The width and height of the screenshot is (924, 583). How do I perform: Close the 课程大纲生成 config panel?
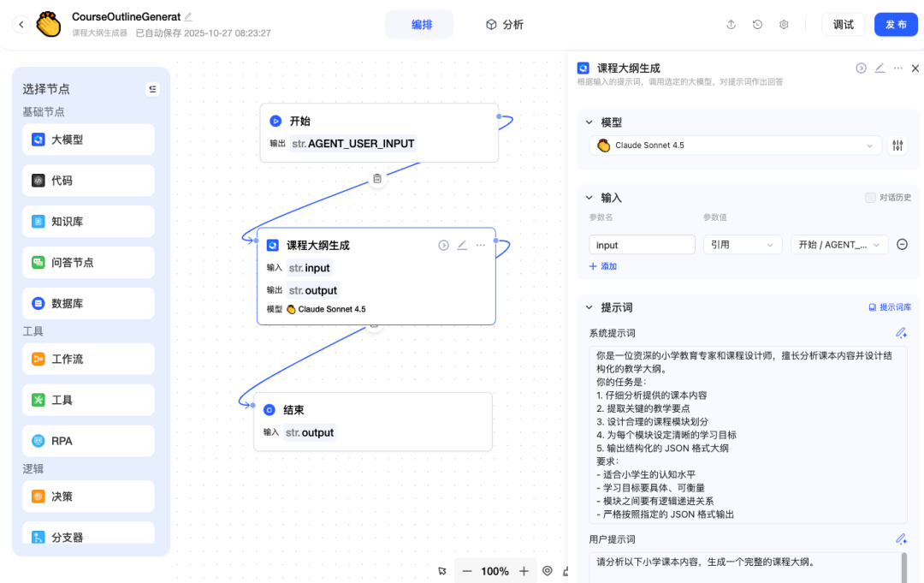915,68
